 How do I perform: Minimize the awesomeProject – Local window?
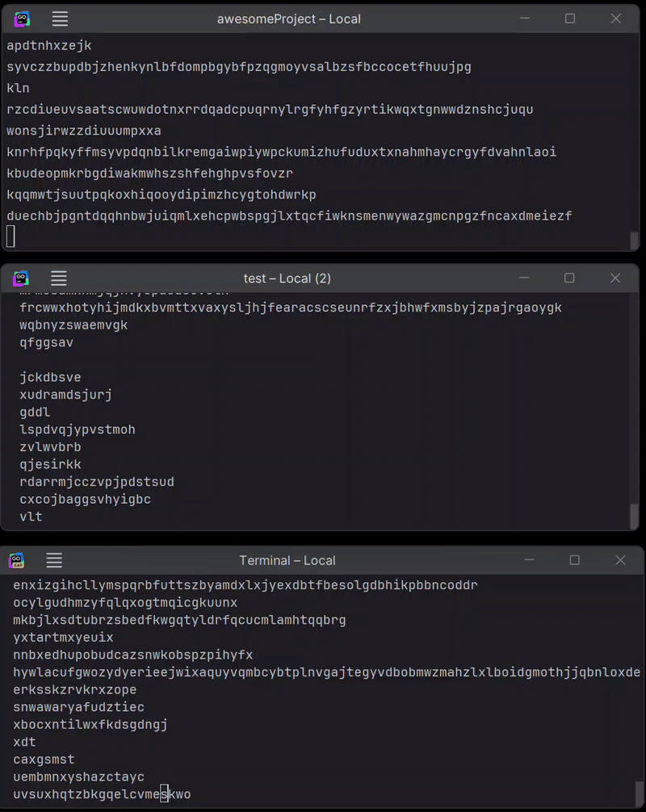pos(525,19)
